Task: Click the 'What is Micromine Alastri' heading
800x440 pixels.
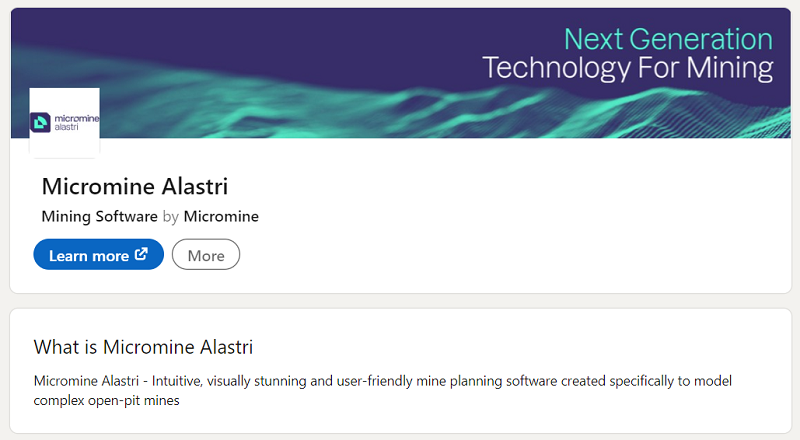Action: [x=143, y=347]
